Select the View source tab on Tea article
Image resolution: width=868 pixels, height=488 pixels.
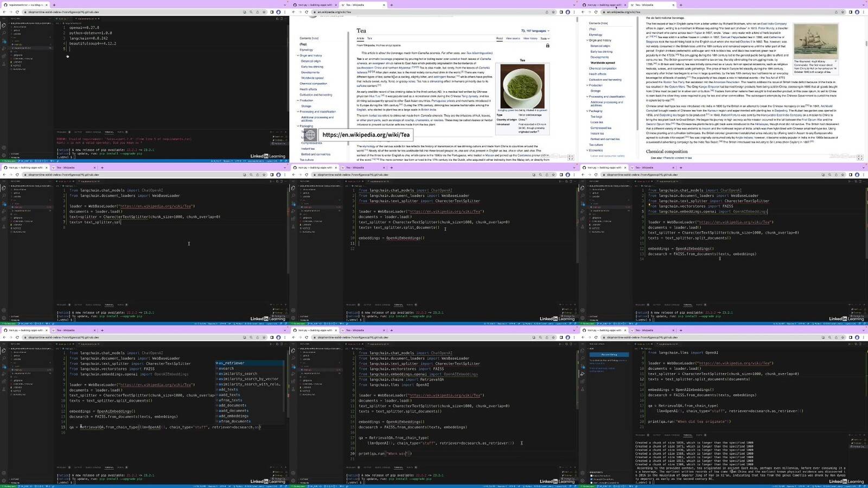tap(513, 39)
